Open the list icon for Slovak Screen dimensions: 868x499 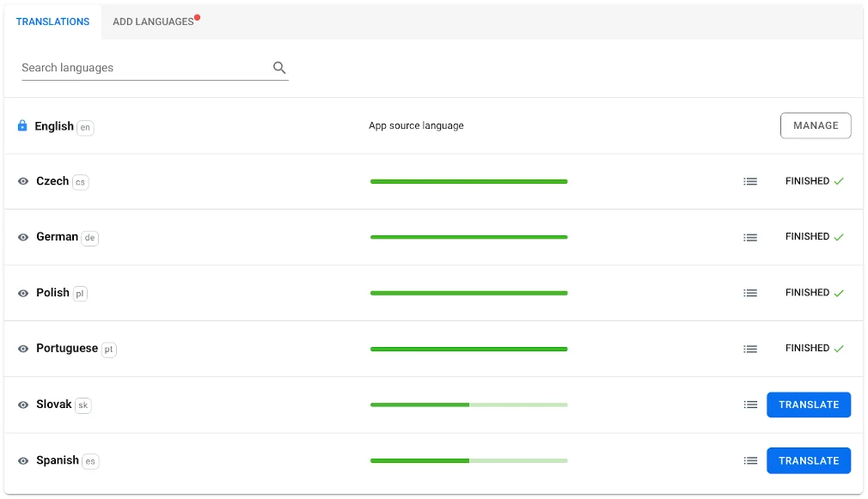pyautogui.click(x=750, y=405)
